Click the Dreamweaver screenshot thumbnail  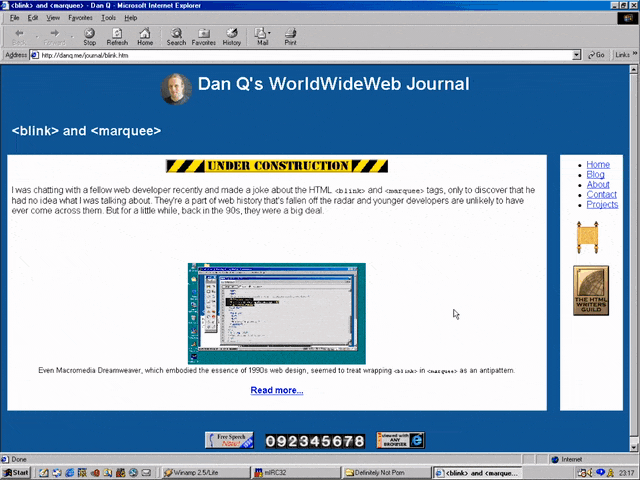(x=276, y=313)
